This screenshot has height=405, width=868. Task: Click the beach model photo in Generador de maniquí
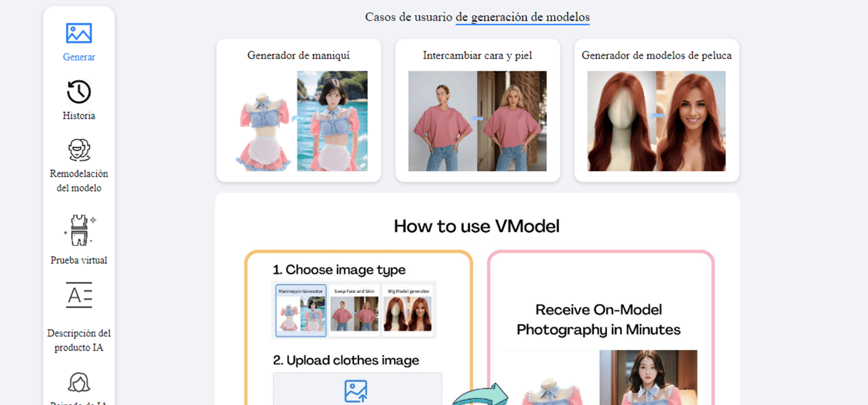click(x=332, y=121)
